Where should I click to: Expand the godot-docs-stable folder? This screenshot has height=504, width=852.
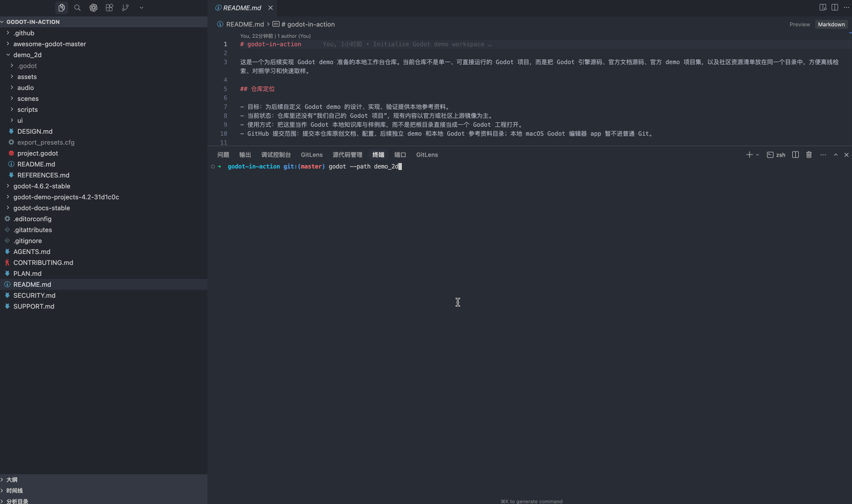click(41, 208)
